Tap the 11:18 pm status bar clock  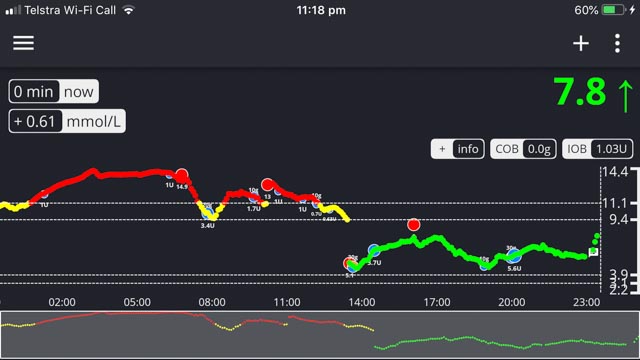pos(321,10)
